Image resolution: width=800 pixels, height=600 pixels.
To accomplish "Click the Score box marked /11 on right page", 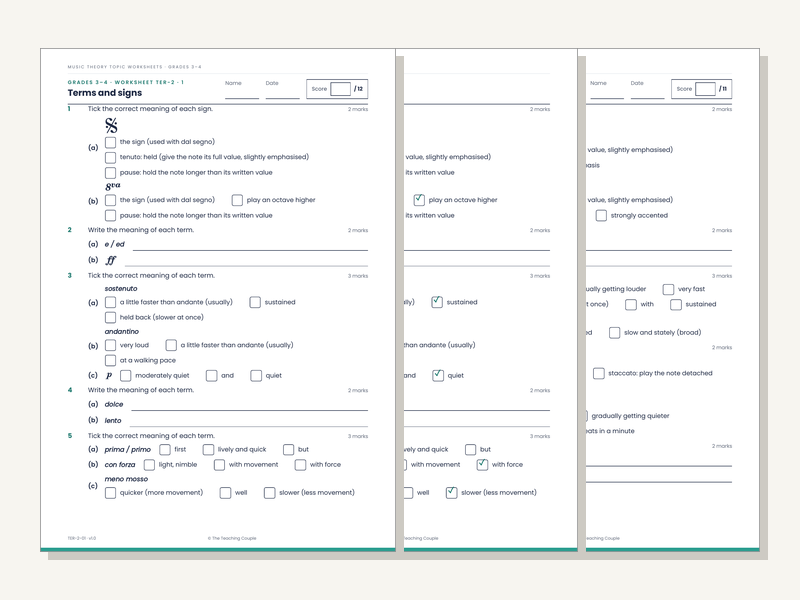I will tap(705, 89).
